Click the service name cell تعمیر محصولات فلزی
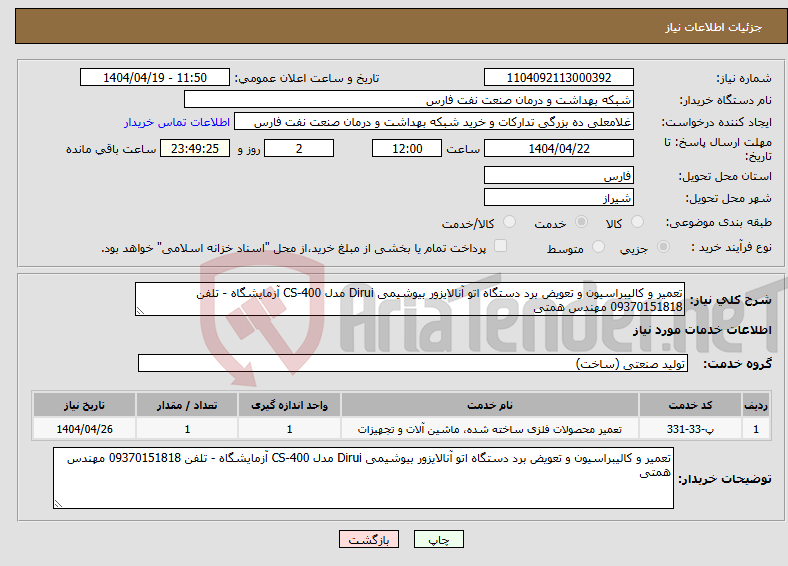The width and height of the screenshot is (788, 566). click(489, 429)
